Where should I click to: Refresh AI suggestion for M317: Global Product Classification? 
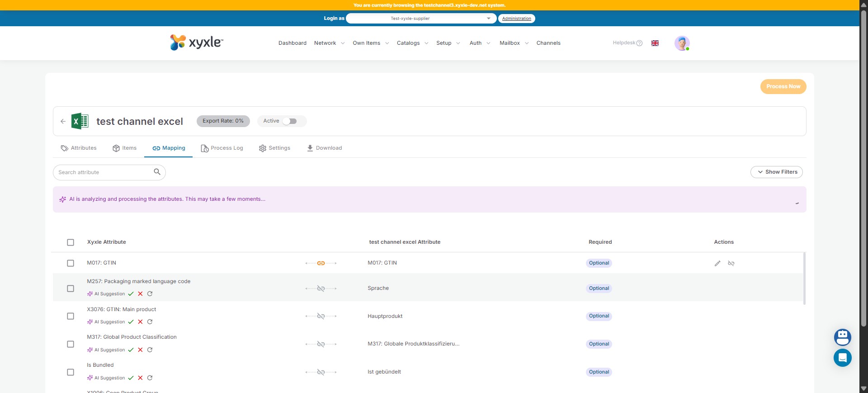point(150,350)
